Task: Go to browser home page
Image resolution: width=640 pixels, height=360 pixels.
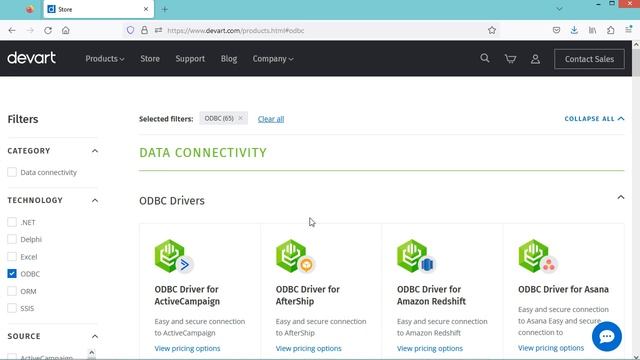Action: pyautogui.click(x=66, y=30)
